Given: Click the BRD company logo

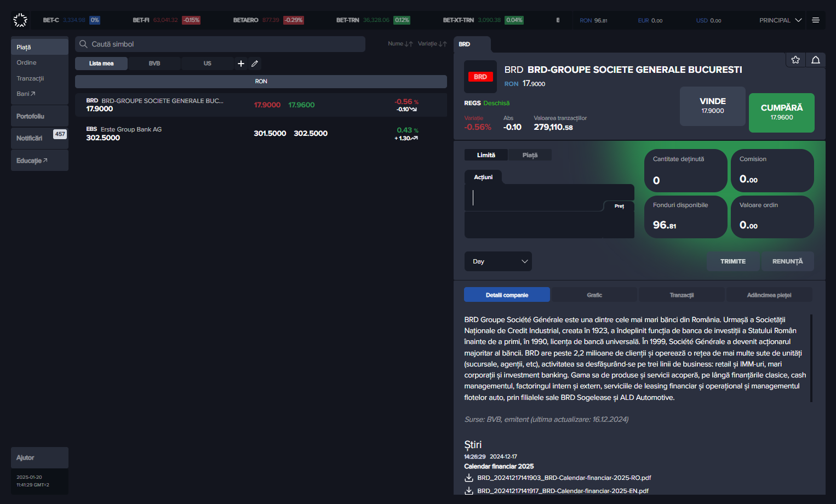Looking at the screenshot, I should tap(480, 77).
